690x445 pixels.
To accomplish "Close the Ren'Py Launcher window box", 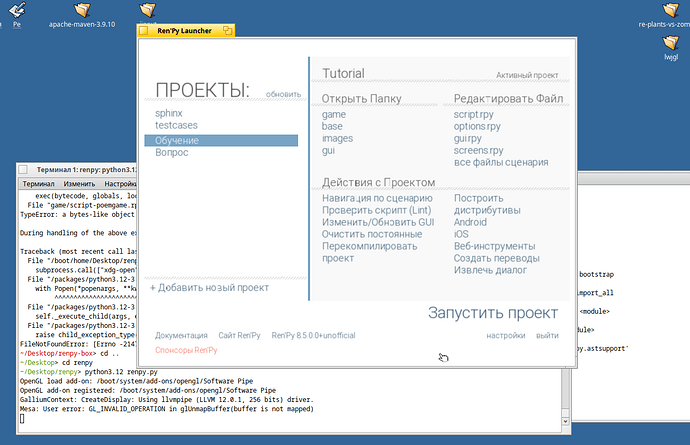I will tap(143, 30).
